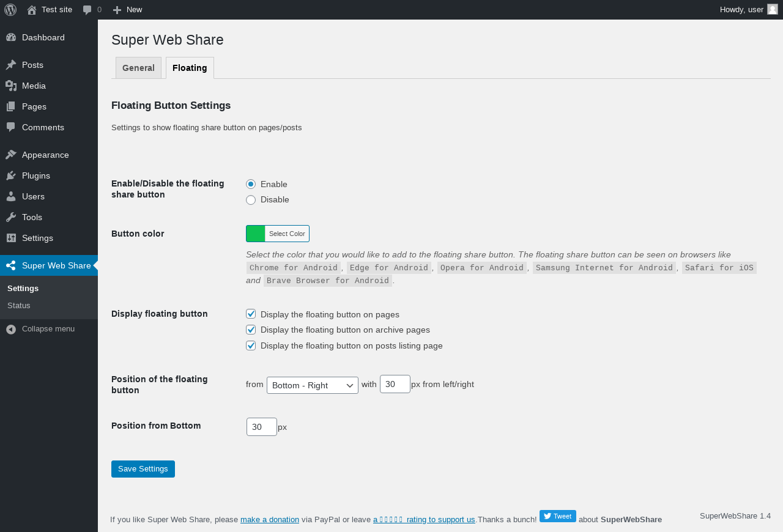
Task: Open the Comments sidebar menu item
Action: tap(49, 127)
